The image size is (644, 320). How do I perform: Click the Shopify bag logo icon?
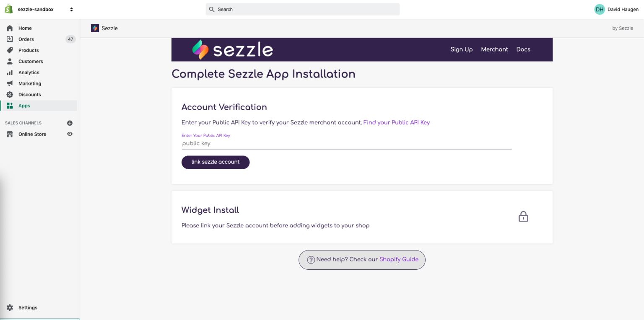[8, 9]
